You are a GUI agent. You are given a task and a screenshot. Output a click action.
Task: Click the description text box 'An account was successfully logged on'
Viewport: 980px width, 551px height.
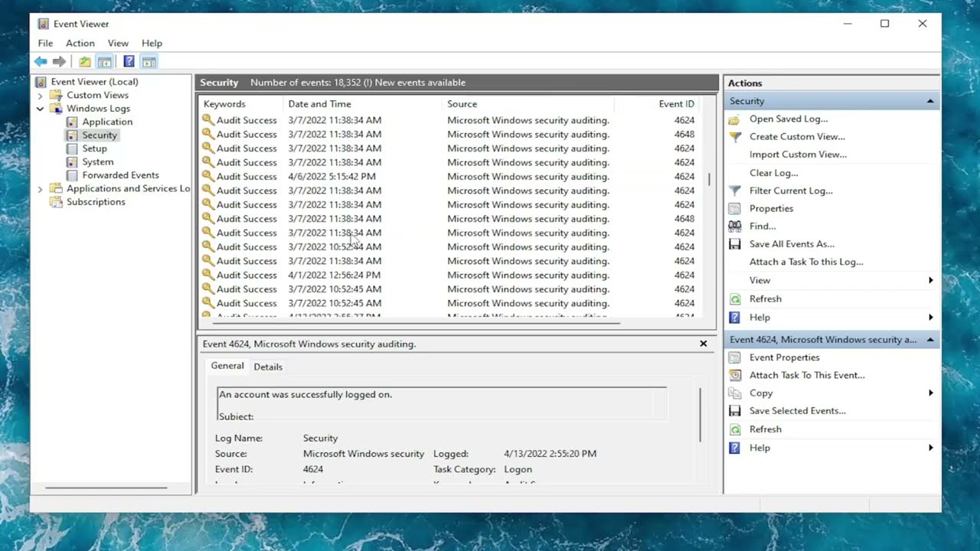pos(442,403)
